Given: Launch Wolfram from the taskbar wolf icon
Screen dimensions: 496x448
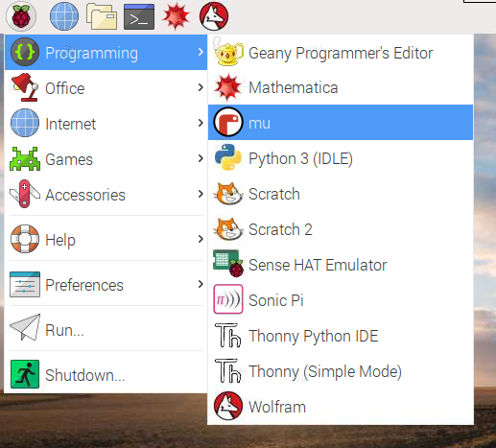Looking at the screenshot, I should pyautogui.click(x=214, y=16).
